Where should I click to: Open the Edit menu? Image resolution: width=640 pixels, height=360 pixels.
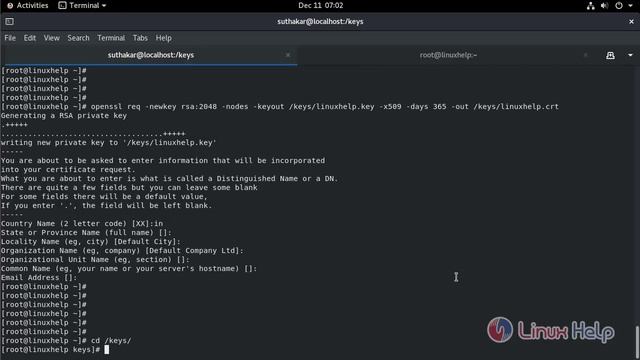coord(29,38)
